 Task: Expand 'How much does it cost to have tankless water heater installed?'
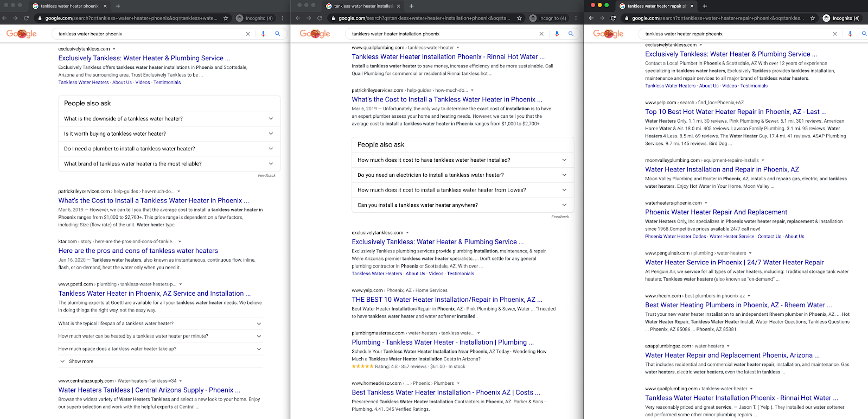pyautogui.click(x=463, y=160)
